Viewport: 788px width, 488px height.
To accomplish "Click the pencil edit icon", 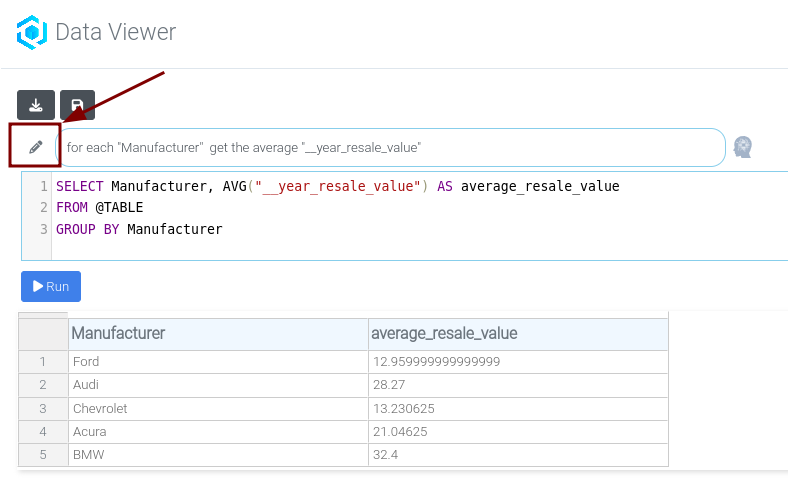I will 36,147.
